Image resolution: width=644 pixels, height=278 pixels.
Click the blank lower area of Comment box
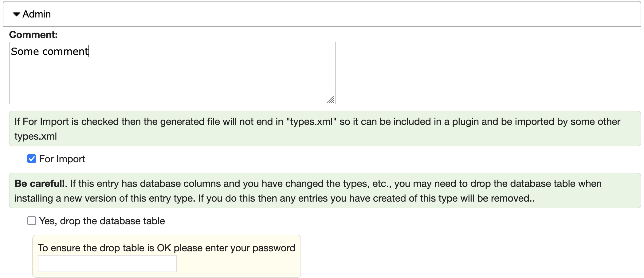point(172,89)
